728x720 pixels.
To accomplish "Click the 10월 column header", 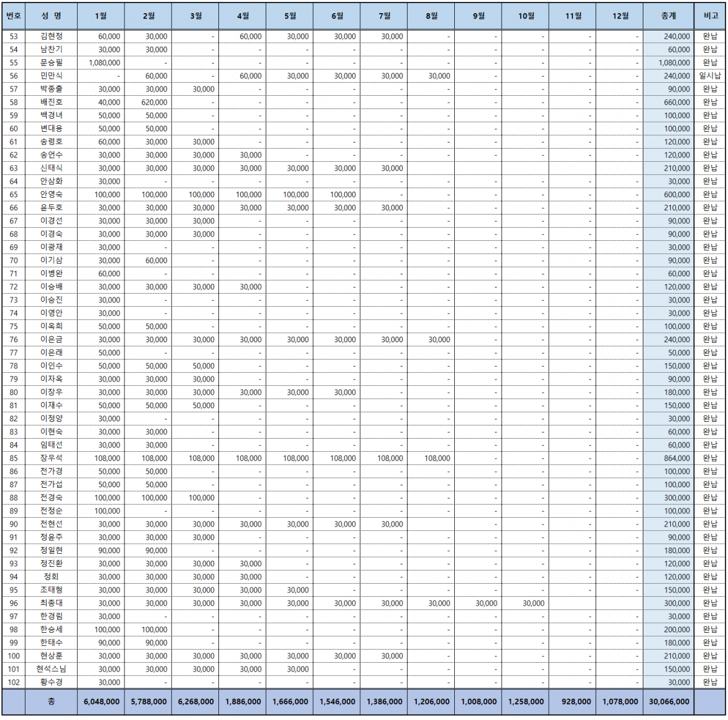I will click(x=526, y=16).
